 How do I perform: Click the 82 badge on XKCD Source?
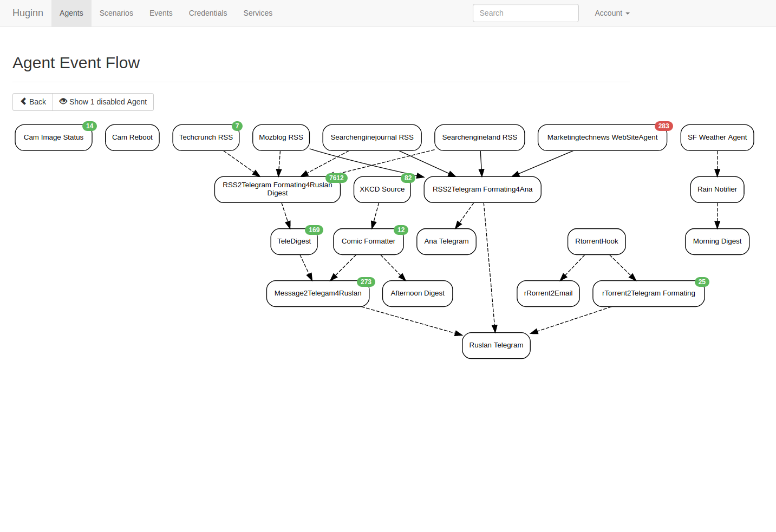pyautogui.click(x=408, y=178)
